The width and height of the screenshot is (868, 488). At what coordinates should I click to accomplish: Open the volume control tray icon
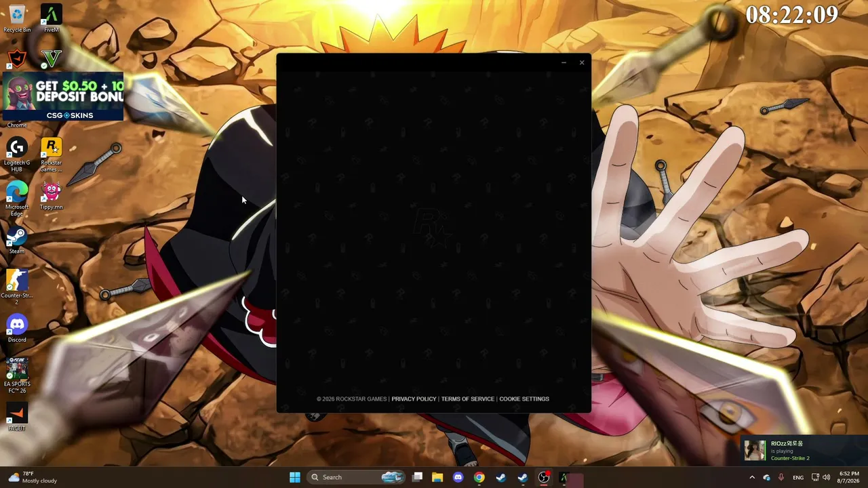[826, 477]
